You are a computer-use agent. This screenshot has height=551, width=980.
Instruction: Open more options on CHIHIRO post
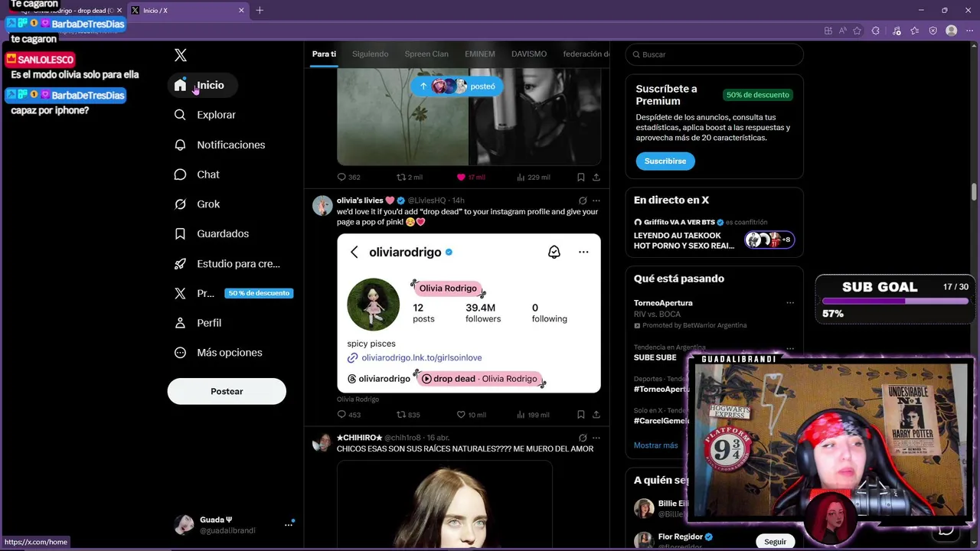click(596, 438)
